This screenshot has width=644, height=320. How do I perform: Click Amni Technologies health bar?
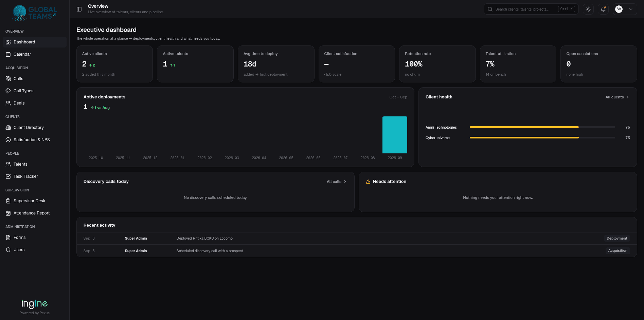click(542, 127)
